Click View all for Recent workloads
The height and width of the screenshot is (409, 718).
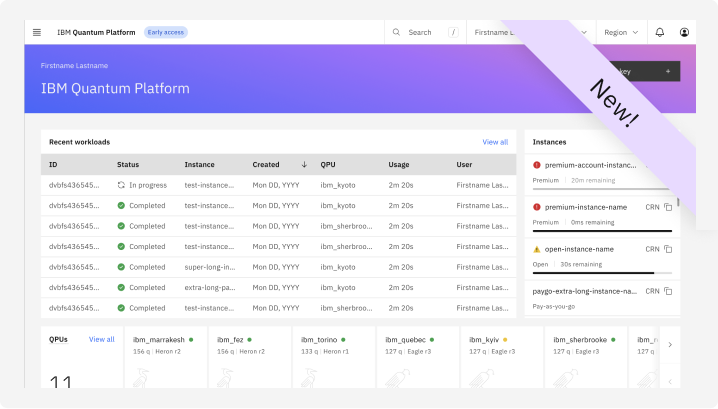tap(495, 142)
